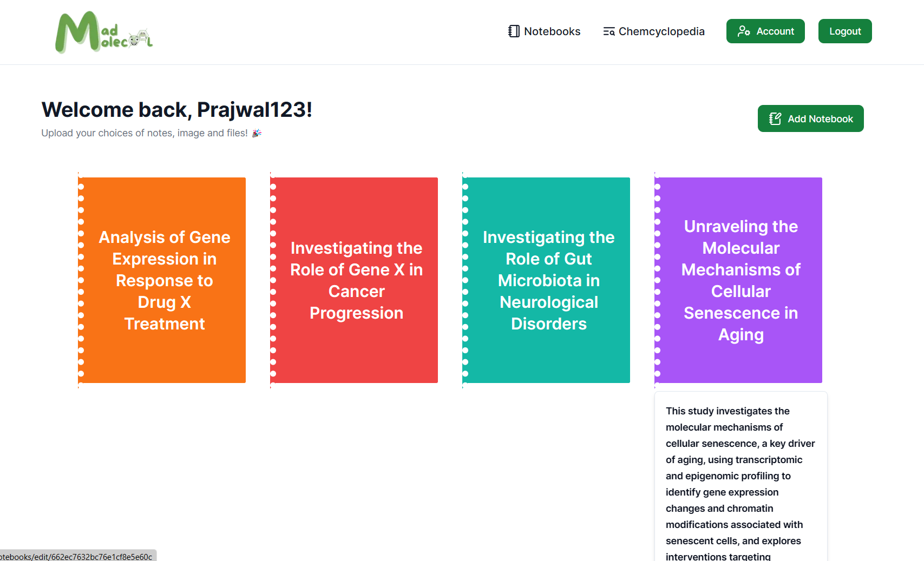Click the Welcome back, Prajwal123! heading

(x=177, y=110)
